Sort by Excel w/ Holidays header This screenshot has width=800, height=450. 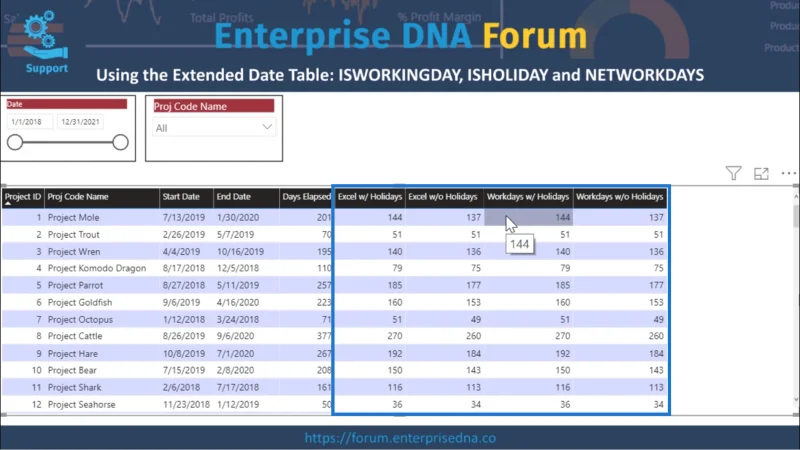370,197
